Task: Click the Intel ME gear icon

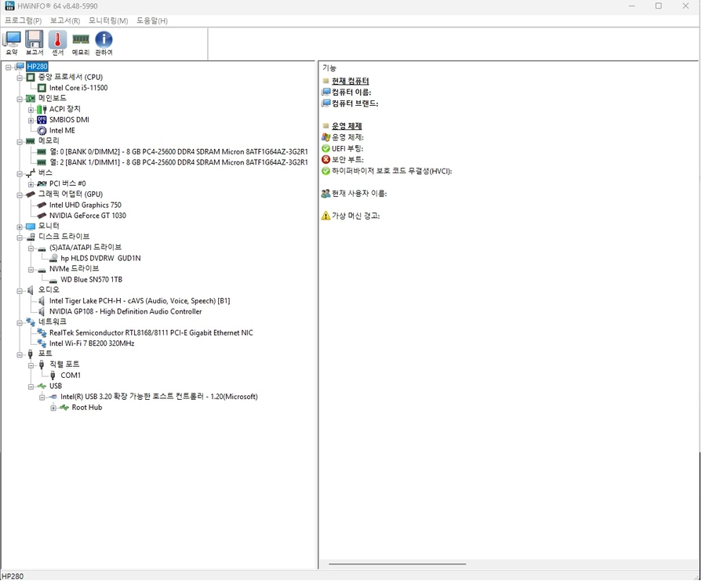Action: click(42, 131)
